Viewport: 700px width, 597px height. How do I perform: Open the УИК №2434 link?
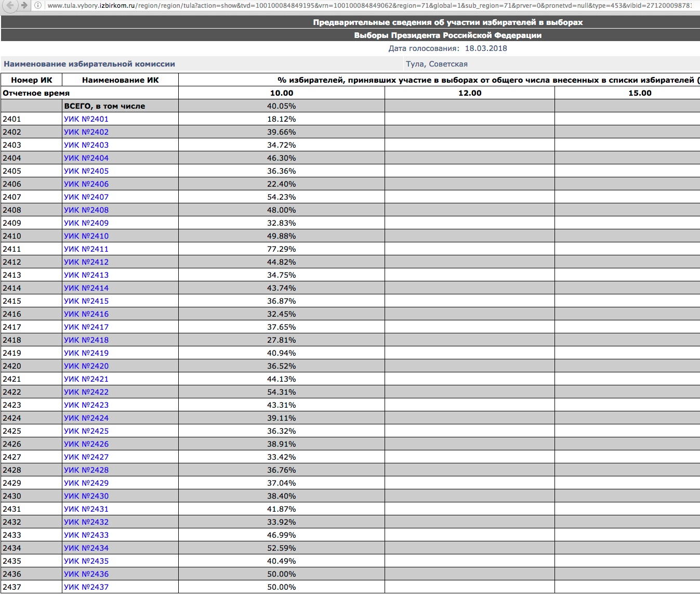click(86, 548)
